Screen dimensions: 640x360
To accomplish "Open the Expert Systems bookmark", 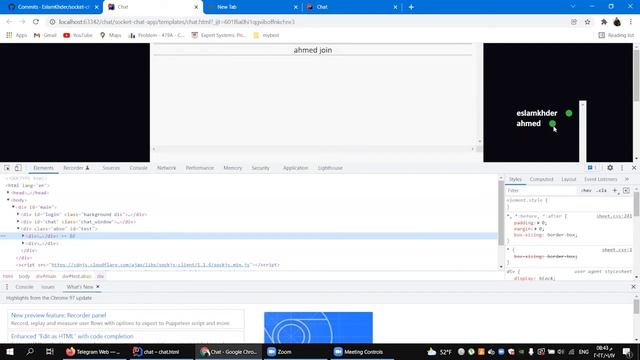I will (219, 36).
